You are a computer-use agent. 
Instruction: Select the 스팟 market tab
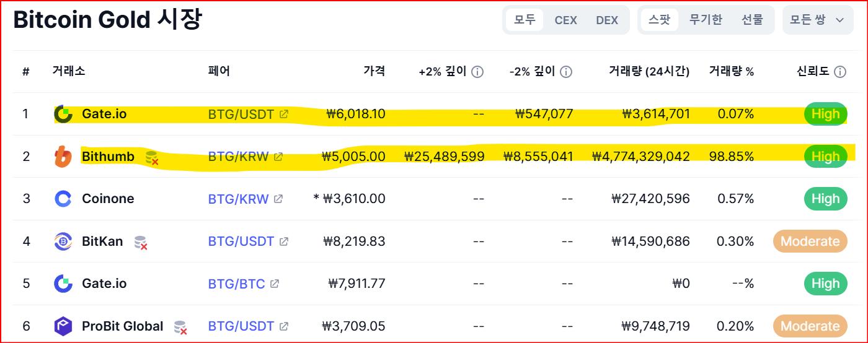660,20
